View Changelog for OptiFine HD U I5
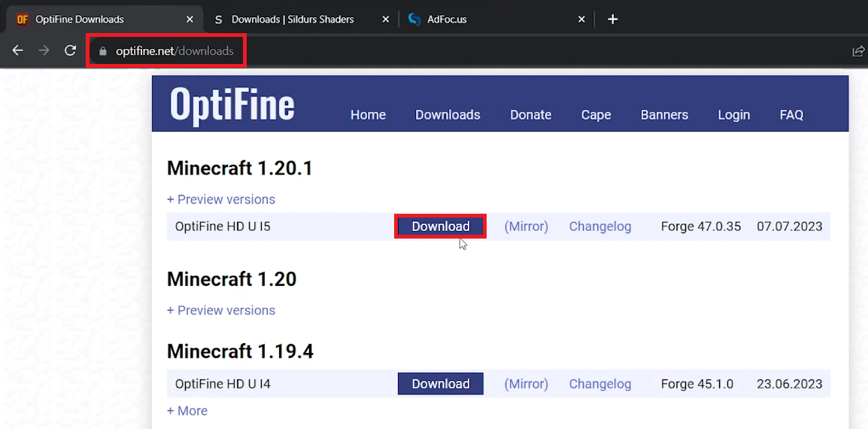Screen dimensions: 868x429 point(600,226)
